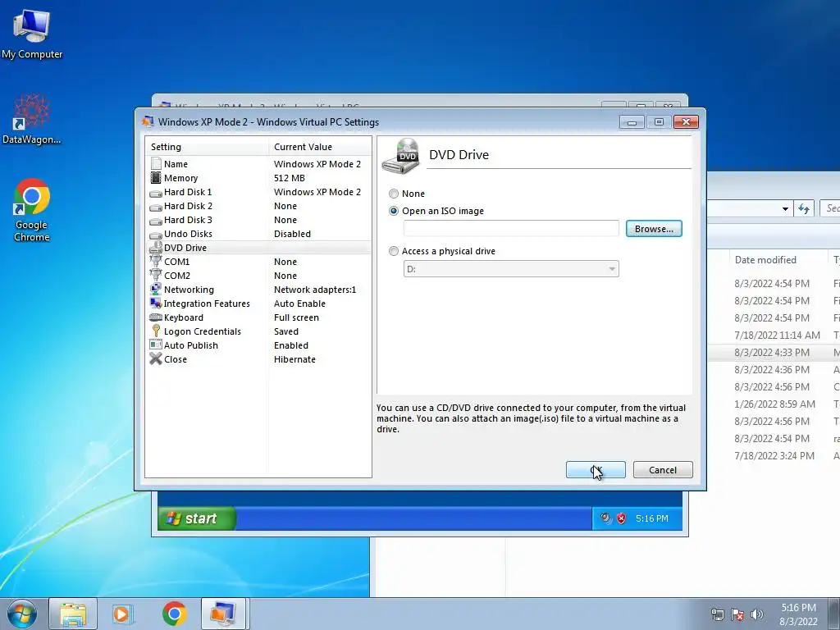
Task: Select the Auto Publish icon
Action: (156, 345)
